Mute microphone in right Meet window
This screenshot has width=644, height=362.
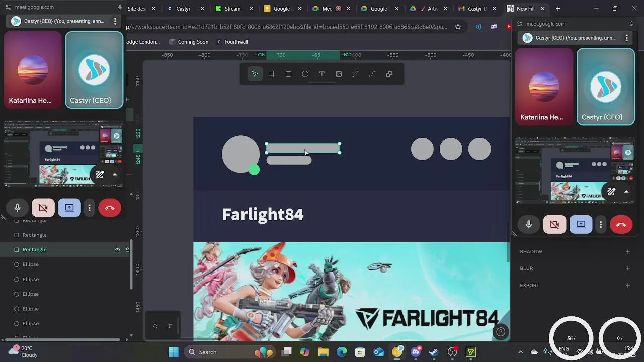[x=529, y=225]
